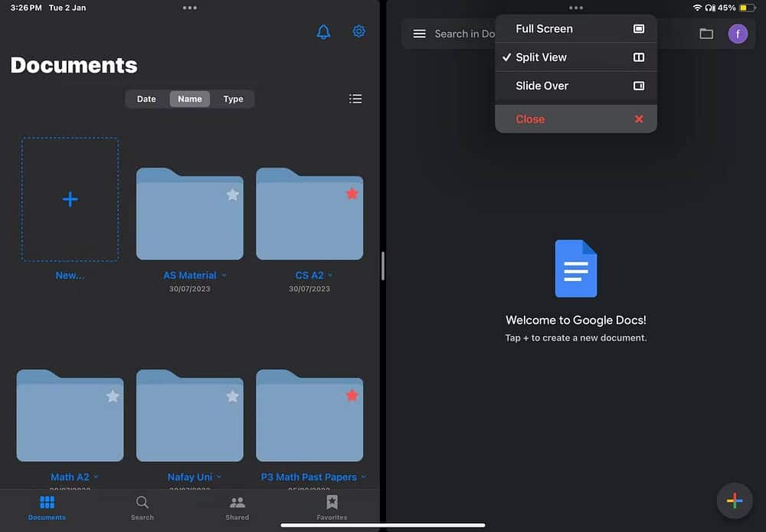This screenshot has width=766, height=532.
Task: Open the folder picker in Google Docs toolbar
Action: [706, 33]
